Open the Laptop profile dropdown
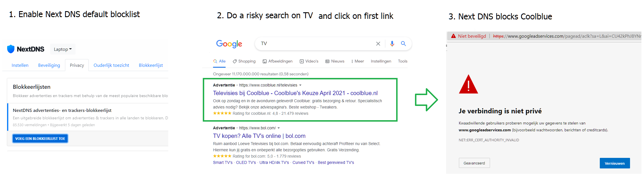Image resolution: width=644 pixels, height=177 pixels. (x=63, y=49)
